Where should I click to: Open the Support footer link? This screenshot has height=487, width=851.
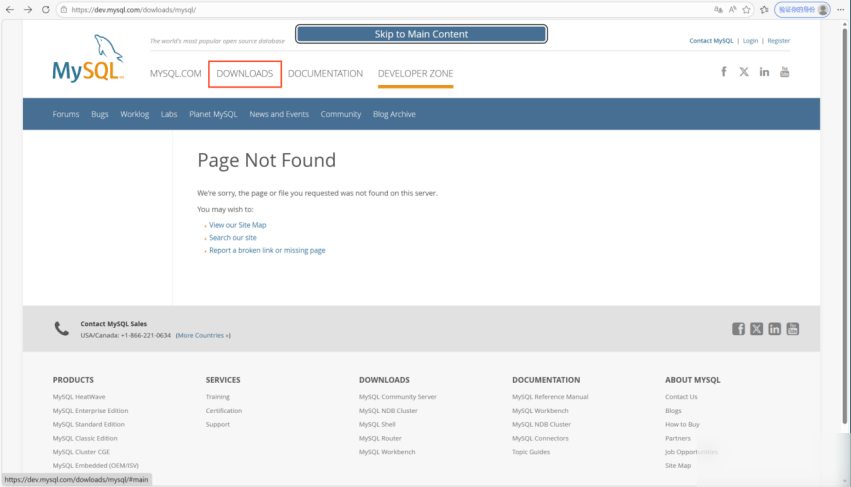pyautogui.click(x=218, y=425)
